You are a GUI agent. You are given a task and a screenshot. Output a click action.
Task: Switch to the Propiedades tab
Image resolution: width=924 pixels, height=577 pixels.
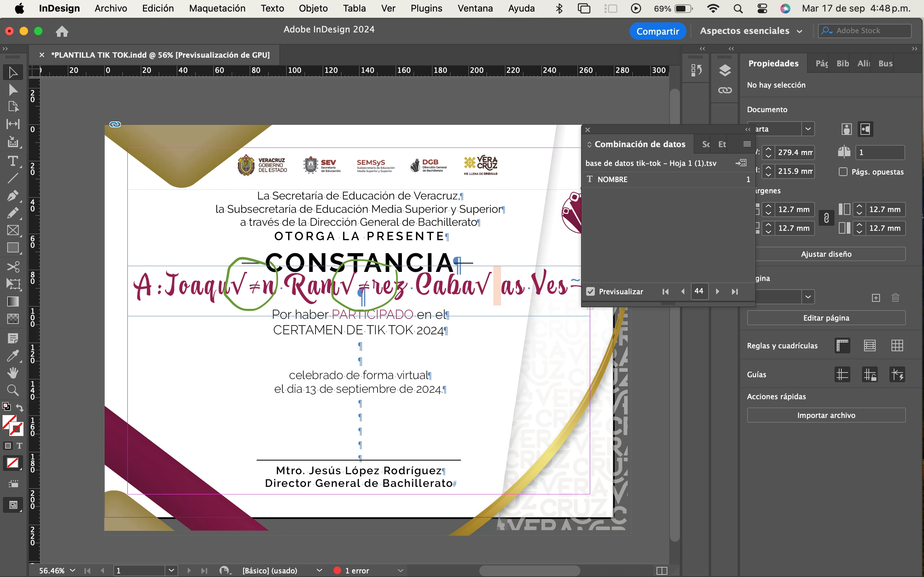[773, 63]
